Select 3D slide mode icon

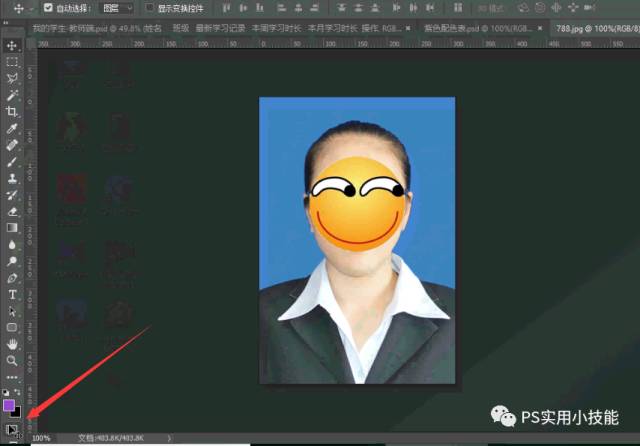click(573, 8)
